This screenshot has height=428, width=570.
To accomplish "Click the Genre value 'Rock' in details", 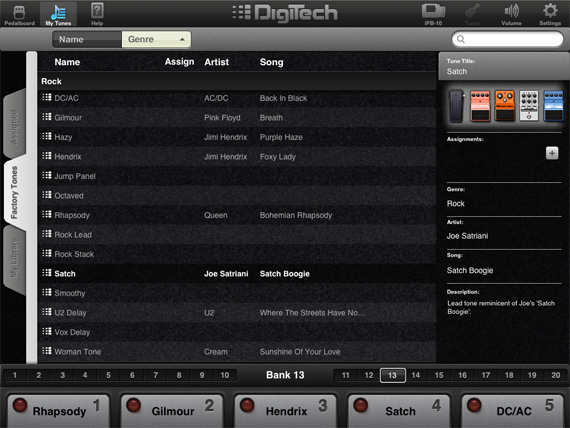I will click(x=455, y=203).
